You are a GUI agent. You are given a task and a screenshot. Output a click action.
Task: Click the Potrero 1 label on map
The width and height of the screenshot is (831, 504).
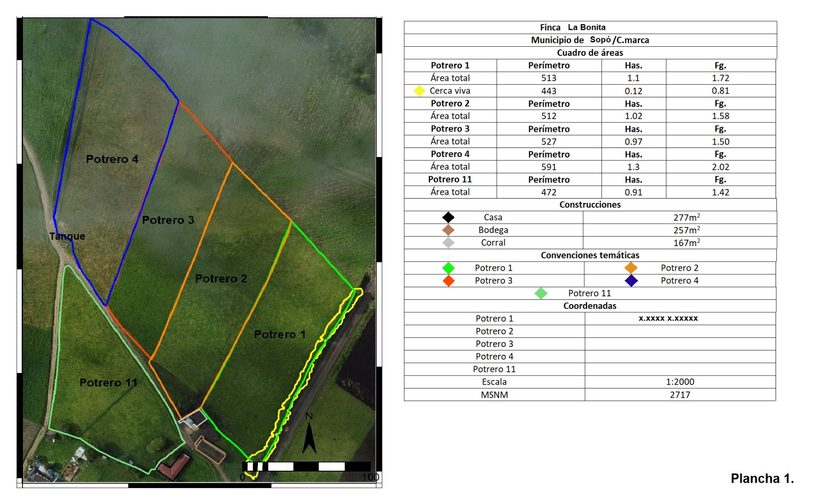click(280, 334)
